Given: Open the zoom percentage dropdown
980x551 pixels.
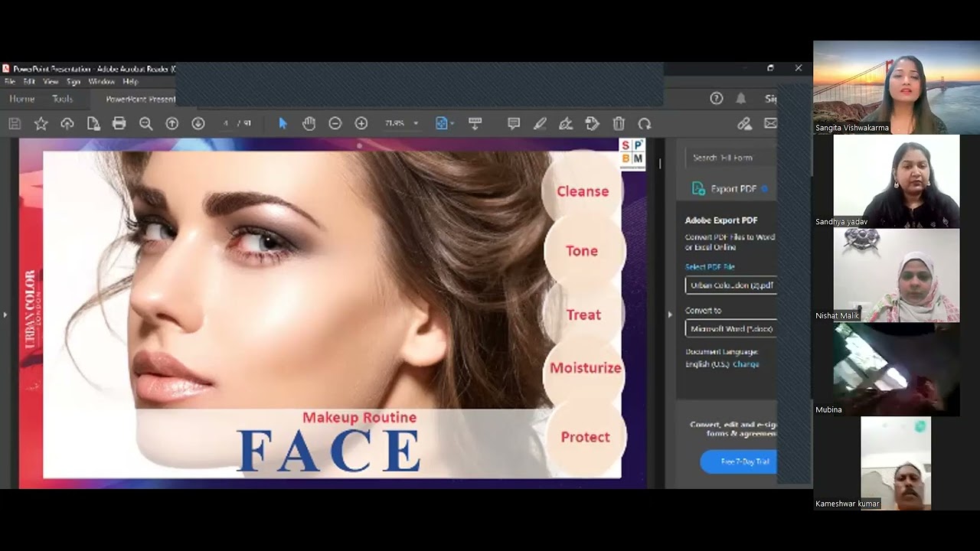Looking at the screenshot, I should 416,123.
